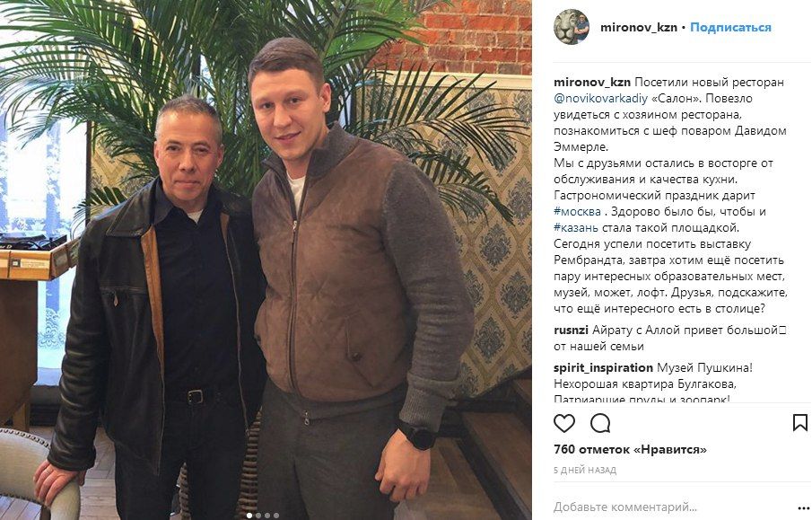The height and width of the screenshot is (520, 812).
Task: Open the @novikovarkadiy mention link
Action: pos(601,99)
